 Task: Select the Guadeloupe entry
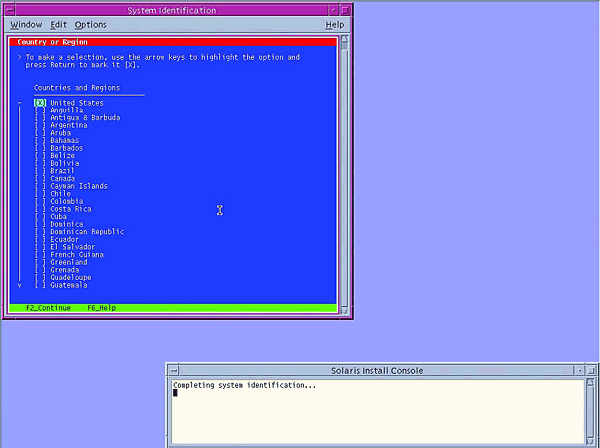pyautogui.click(x=71, y=278)
